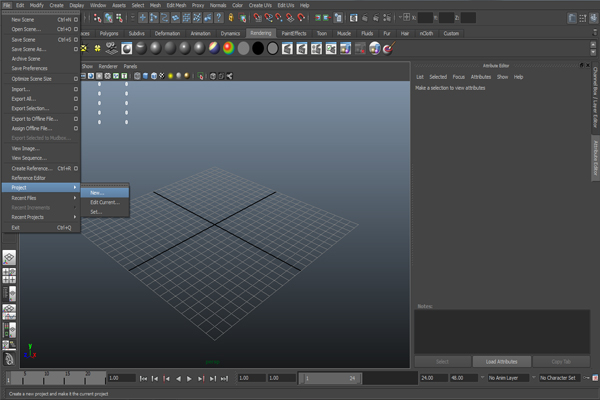Select Persp/Graph layout icon
Image resolution: width=600 pixels, height=400 pixels.
pos(9,312)
